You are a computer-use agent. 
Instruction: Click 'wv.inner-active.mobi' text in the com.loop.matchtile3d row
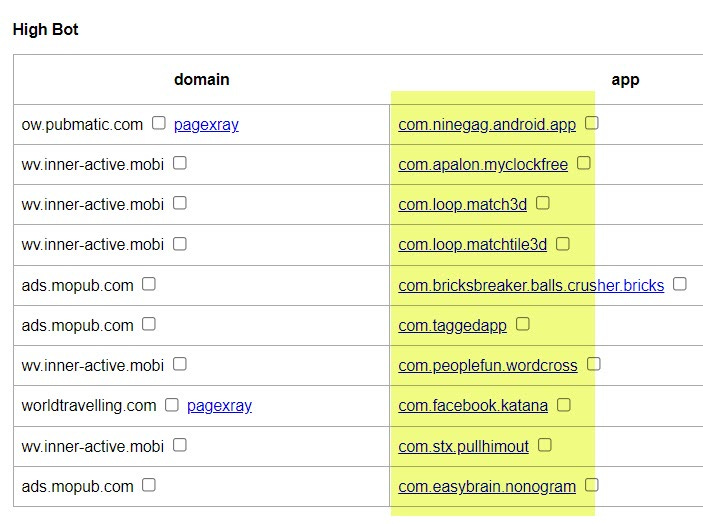point(93,245)
